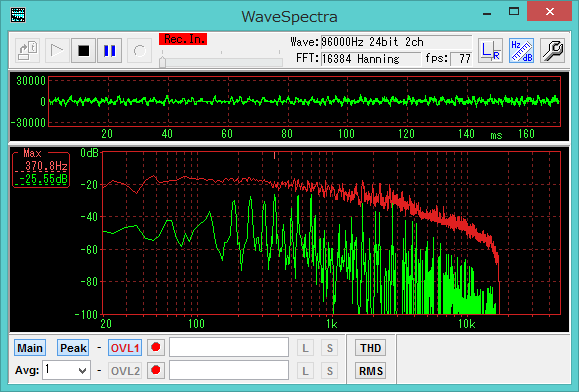
Task: Click the red record dot next to OVL2
Action: [156, 370]
